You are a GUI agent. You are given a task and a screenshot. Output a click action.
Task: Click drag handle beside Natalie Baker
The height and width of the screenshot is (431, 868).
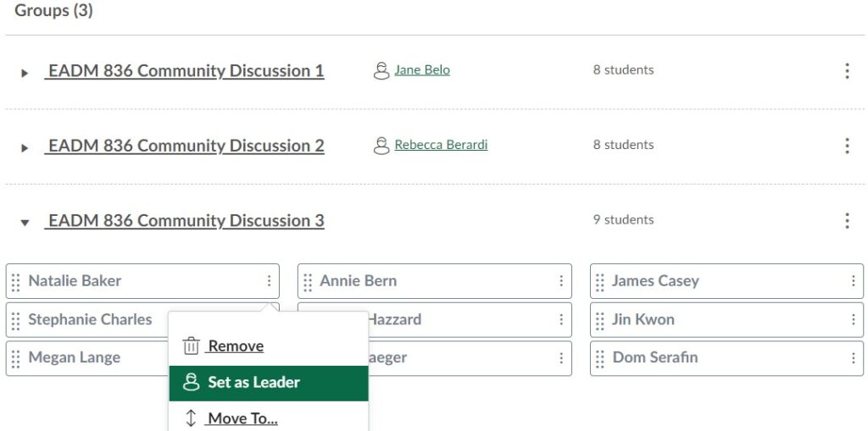coord(16,282)
